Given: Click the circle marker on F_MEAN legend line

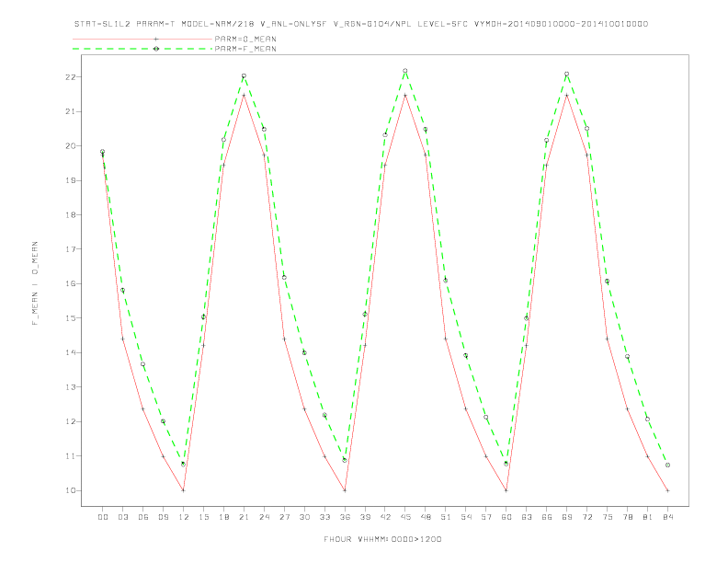Looking at the screenshot, I should (156, 49).
